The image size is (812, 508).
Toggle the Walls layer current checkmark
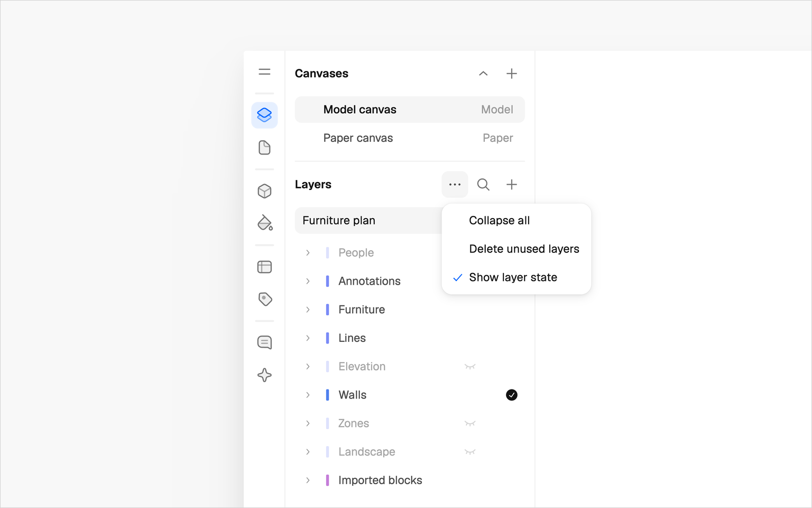tap(511, 395)
